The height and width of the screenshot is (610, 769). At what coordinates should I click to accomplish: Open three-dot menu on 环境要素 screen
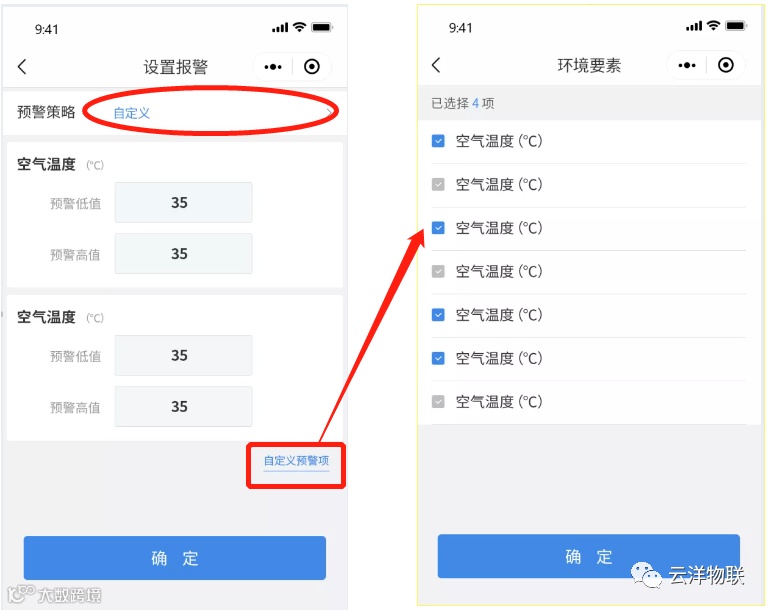pyautogui.click(x=687, y=65)
